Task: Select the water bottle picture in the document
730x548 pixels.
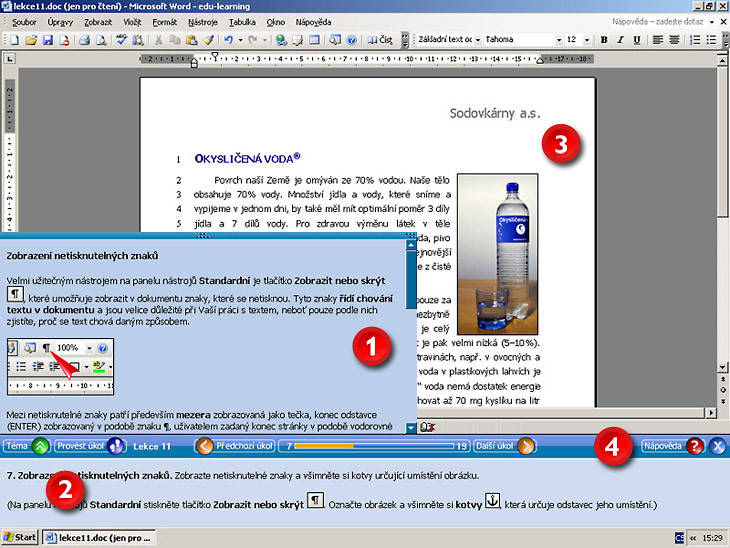Action: (497, 254)
